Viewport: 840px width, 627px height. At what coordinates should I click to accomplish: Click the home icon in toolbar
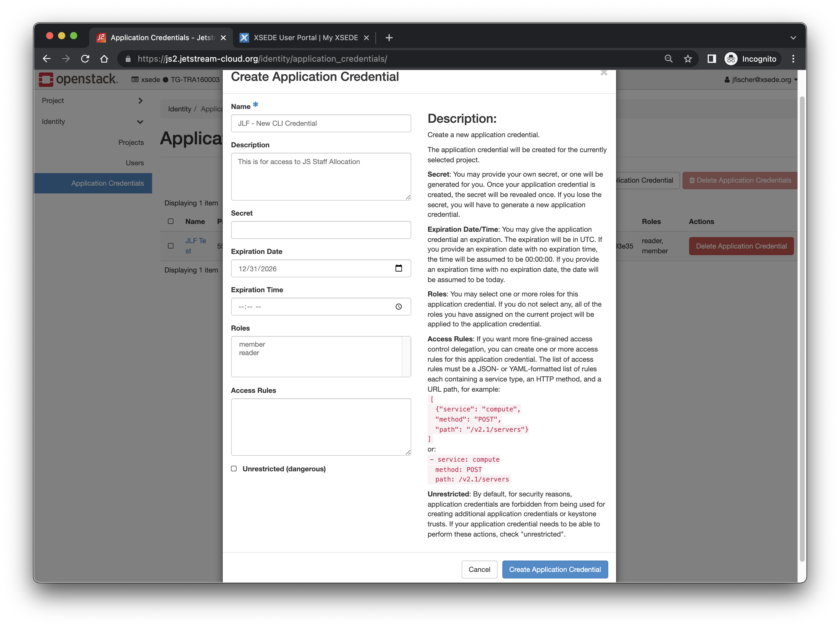(x=104, y=59)
